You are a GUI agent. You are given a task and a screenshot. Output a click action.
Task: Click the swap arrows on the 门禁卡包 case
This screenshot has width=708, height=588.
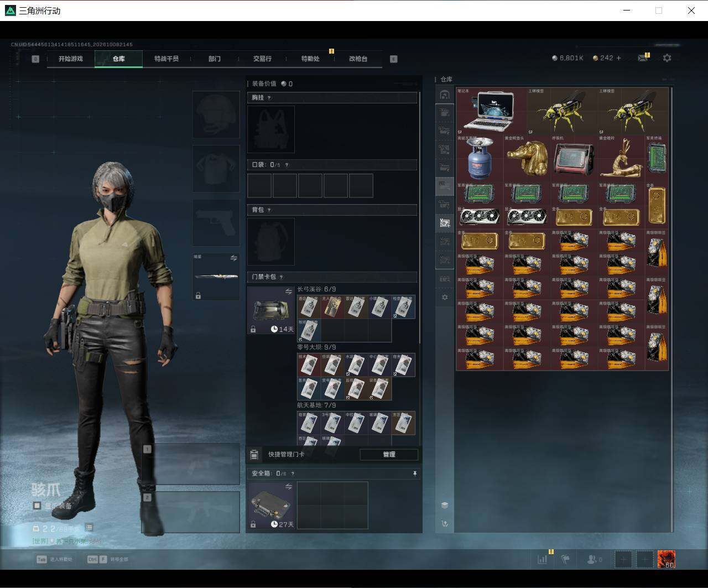coord(288,292)
